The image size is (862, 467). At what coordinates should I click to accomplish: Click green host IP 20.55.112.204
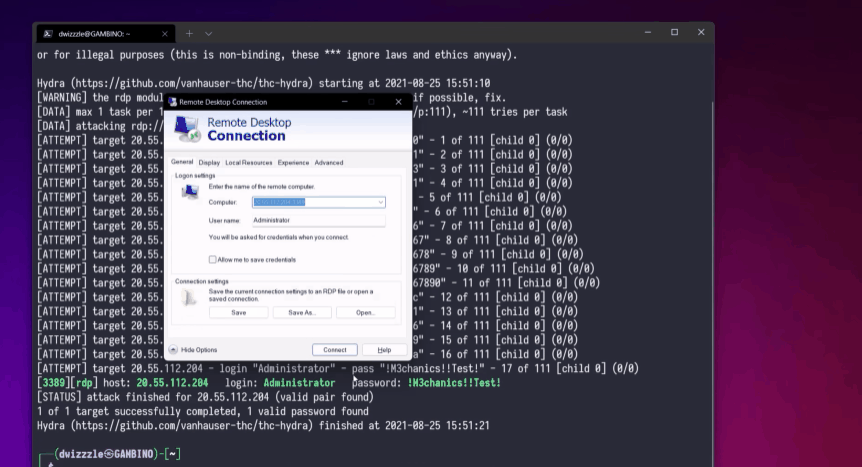coord(172,383)
